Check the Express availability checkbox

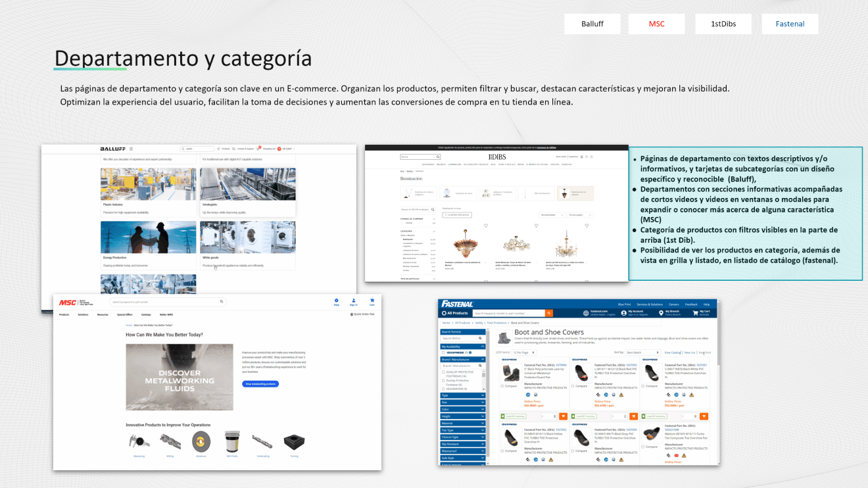(x=443, y=353)
